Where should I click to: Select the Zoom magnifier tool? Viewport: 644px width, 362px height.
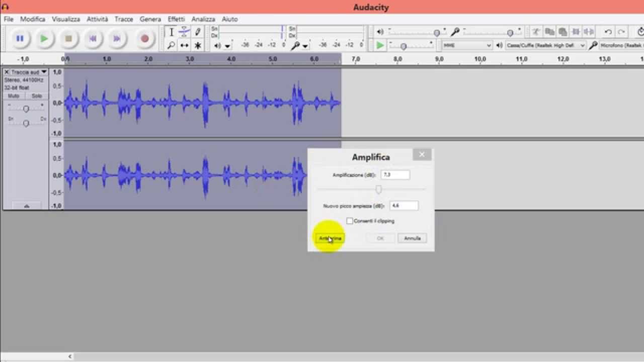(x=171, y=45)
